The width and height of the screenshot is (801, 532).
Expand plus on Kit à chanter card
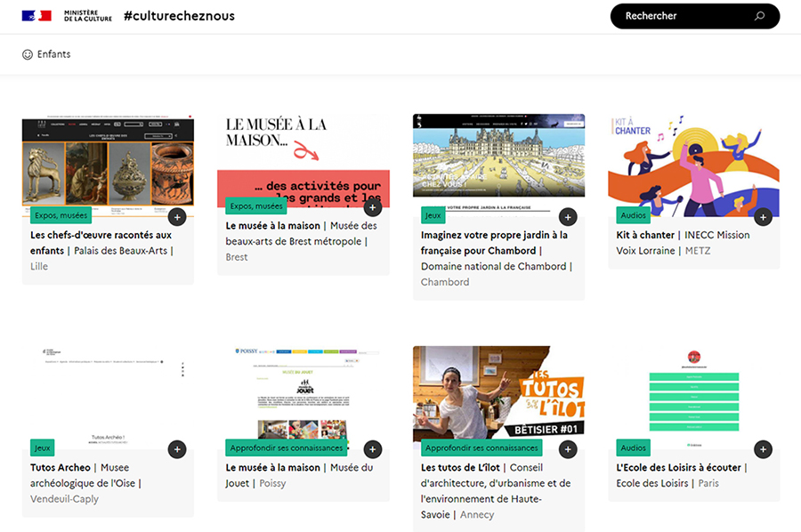click(x=764, y=217)
